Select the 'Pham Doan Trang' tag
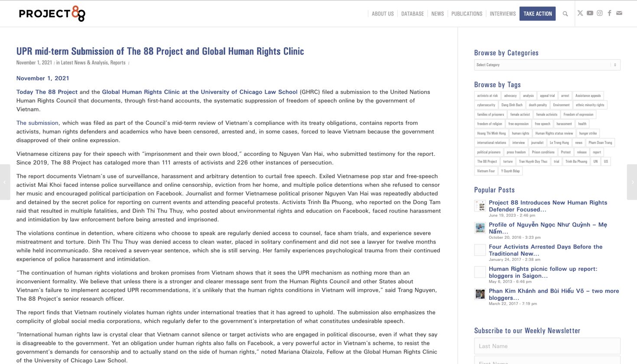This screenshot has width=637, height=364. (600, 143)
